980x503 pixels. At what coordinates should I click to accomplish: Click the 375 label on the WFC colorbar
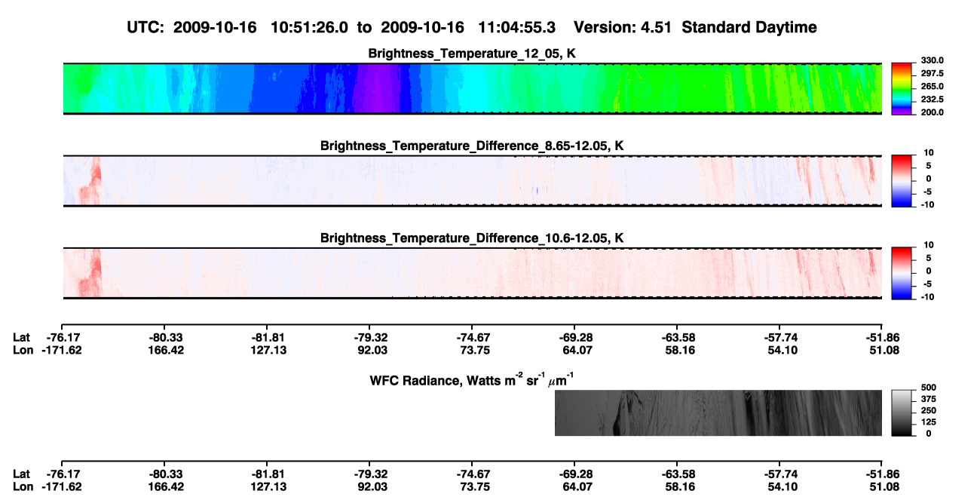pyautogui.click(x=927, y=399)
